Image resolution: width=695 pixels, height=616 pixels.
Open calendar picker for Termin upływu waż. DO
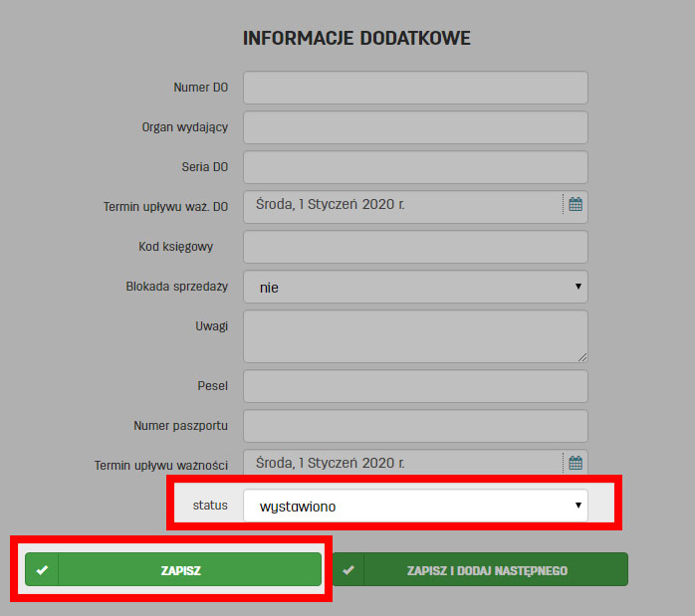pyautogui.click(x=575, y=205)
